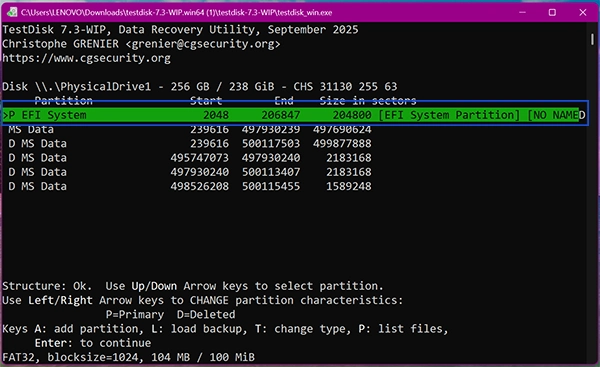Click the console vertical scrollbar thumb
This screenshot has width=600, height=367.
592,39
